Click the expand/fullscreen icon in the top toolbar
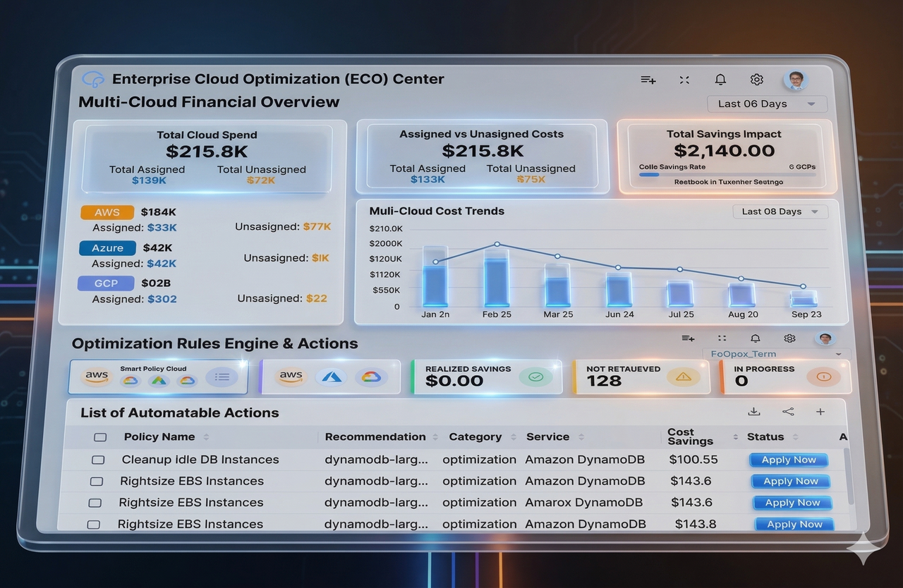This screenshot has width=903, height=588. (684, 80)
